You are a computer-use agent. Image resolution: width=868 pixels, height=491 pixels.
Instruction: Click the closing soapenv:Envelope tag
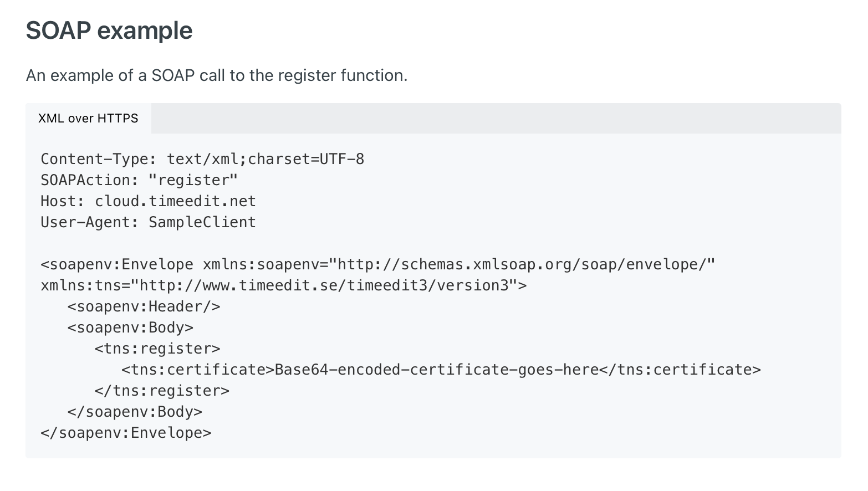125,432
